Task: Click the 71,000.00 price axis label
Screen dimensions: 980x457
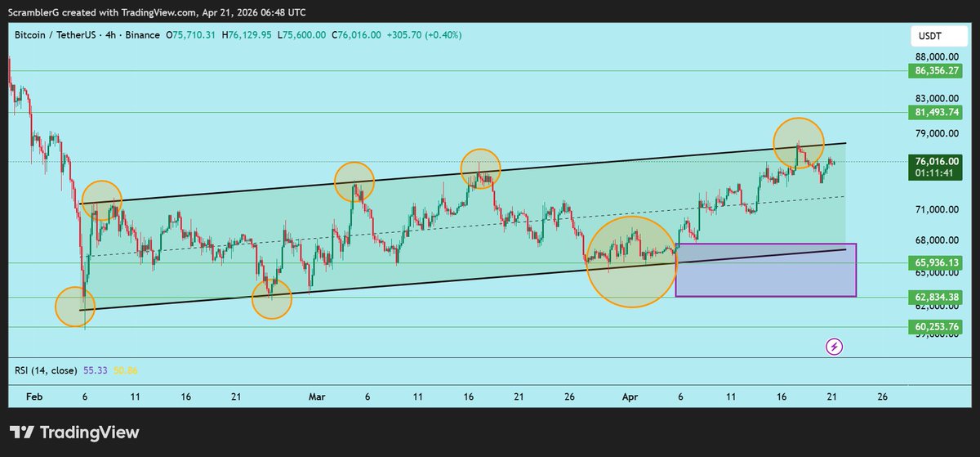Action: 936,210
